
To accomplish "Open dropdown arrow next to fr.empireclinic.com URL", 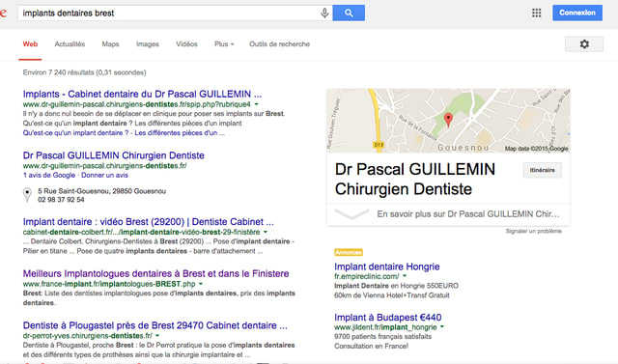I will click(x=405, y=276).
